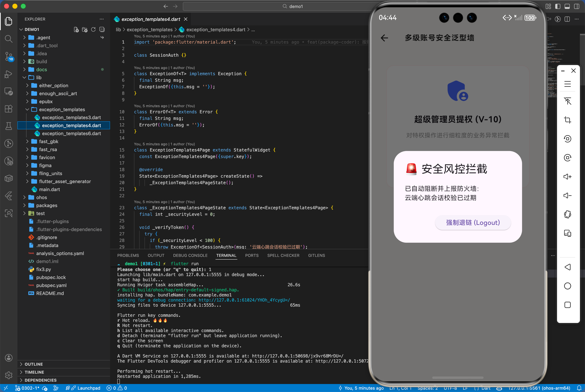The width and height of the screenshot is (585, 392).
Task: Click emulator volume up button
Action: click(x=568, y=177)
